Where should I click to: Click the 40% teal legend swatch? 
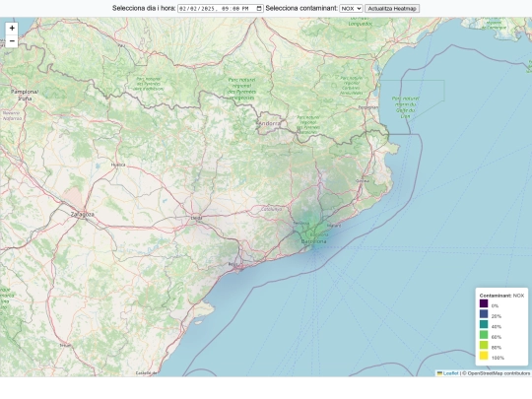click(484, 324)
